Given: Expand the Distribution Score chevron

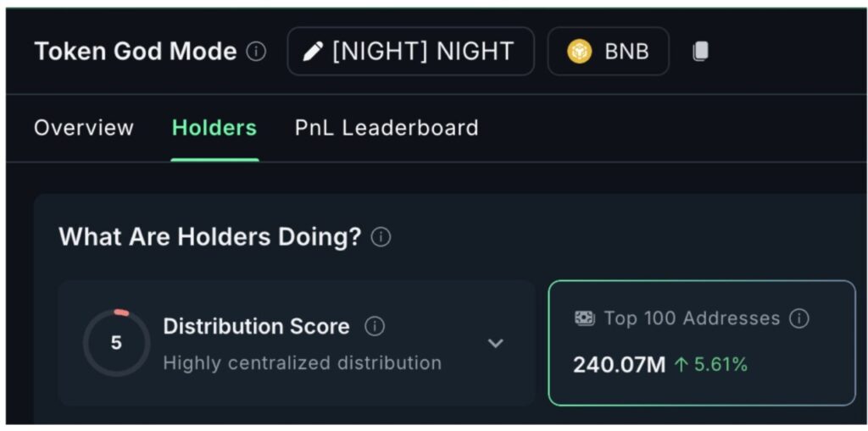Looking at the screenshot, I should coord(496,343).
